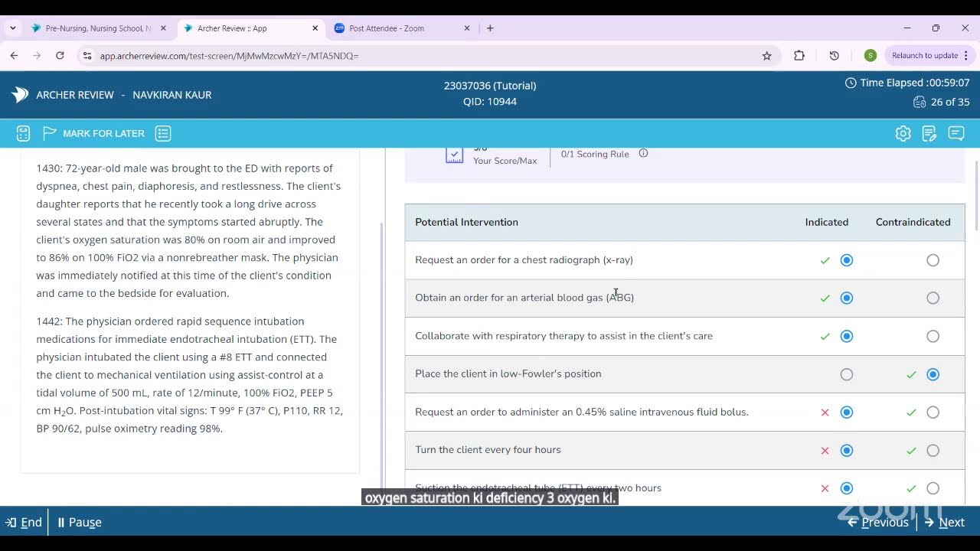
Task: Open Chrome's three-dot menu
Action: (x=966, y=55)
